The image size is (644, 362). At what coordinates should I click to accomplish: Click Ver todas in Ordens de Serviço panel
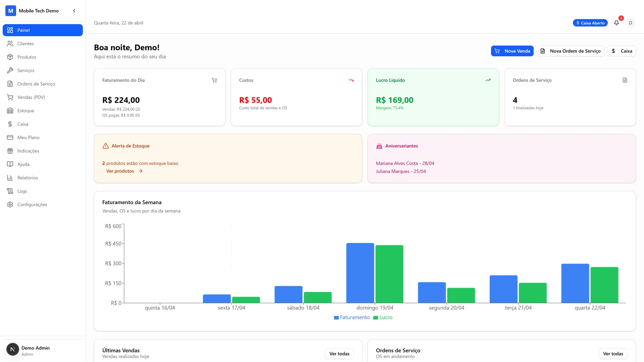613,354
